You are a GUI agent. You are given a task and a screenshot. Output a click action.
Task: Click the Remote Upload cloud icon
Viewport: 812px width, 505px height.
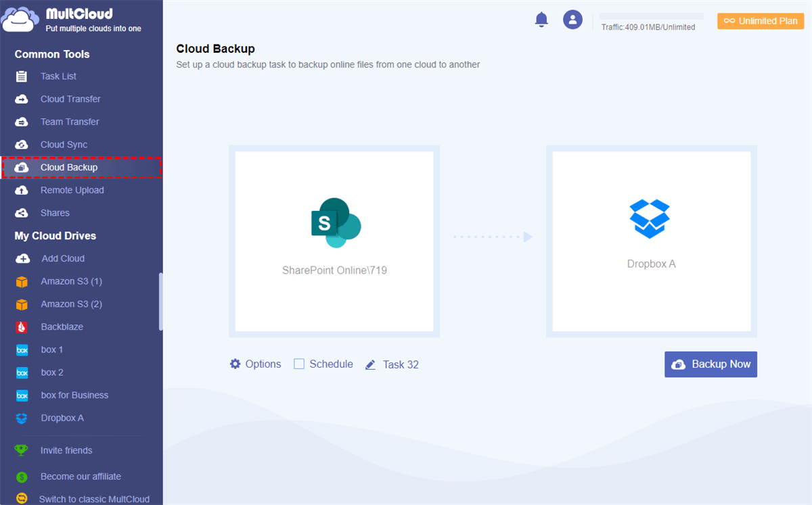[x=22, y=191]
